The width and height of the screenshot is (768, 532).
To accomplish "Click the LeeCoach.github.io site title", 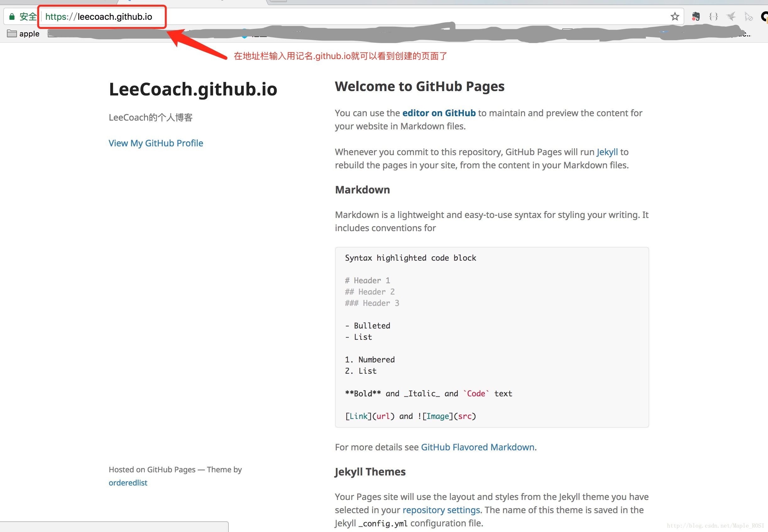I will click(x=193, y=89).
